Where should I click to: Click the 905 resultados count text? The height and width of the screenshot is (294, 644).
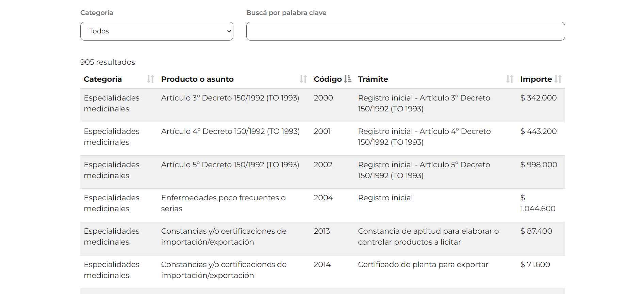pos(108,62)
